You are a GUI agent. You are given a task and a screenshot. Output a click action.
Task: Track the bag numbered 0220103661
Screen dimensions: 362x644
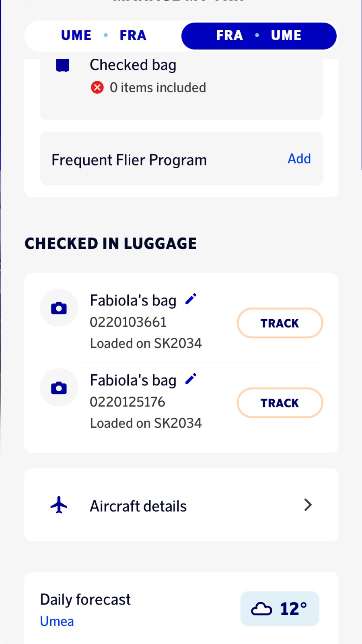click(x=280, y=323)
